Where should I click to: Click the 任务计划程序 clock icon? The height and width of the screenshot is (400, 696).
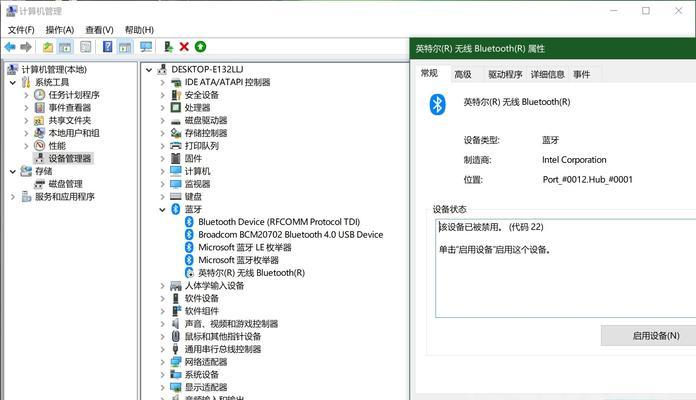click(40, 95)
